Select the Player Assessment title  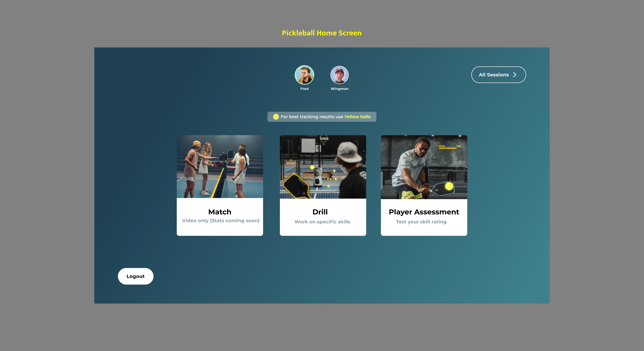coord(424,212)
